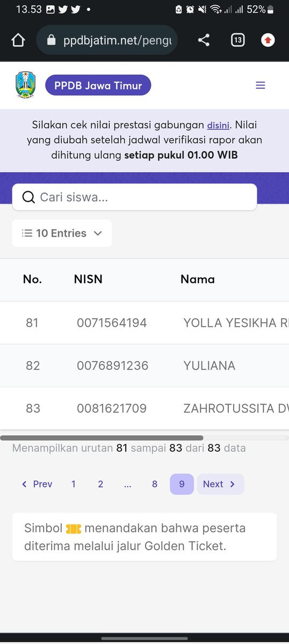This screenshot has width=289, height=644.
Task: Click the PPDB Jawa Timur button
Action: pos(98,85)
